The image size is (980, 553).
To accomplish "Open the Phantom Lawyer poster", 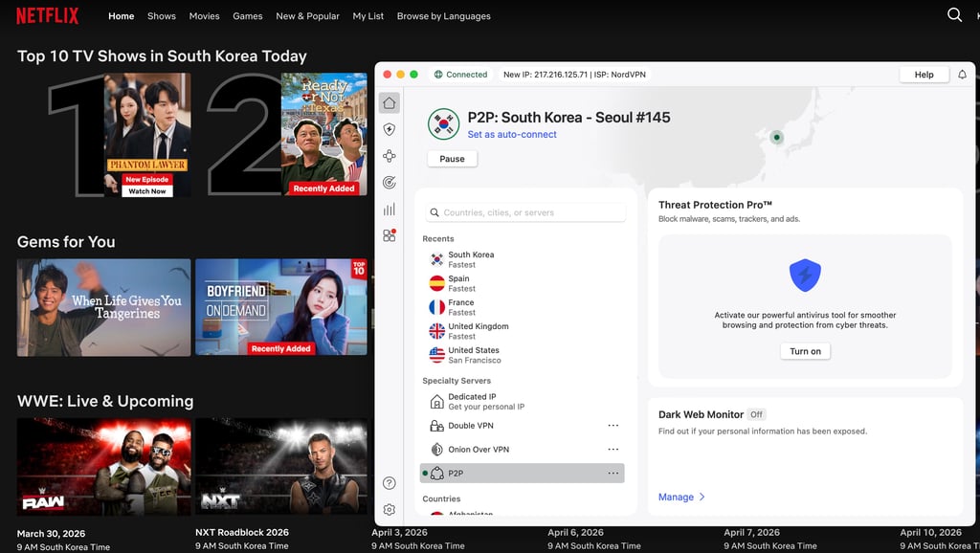I will click(x=147, y=134).
